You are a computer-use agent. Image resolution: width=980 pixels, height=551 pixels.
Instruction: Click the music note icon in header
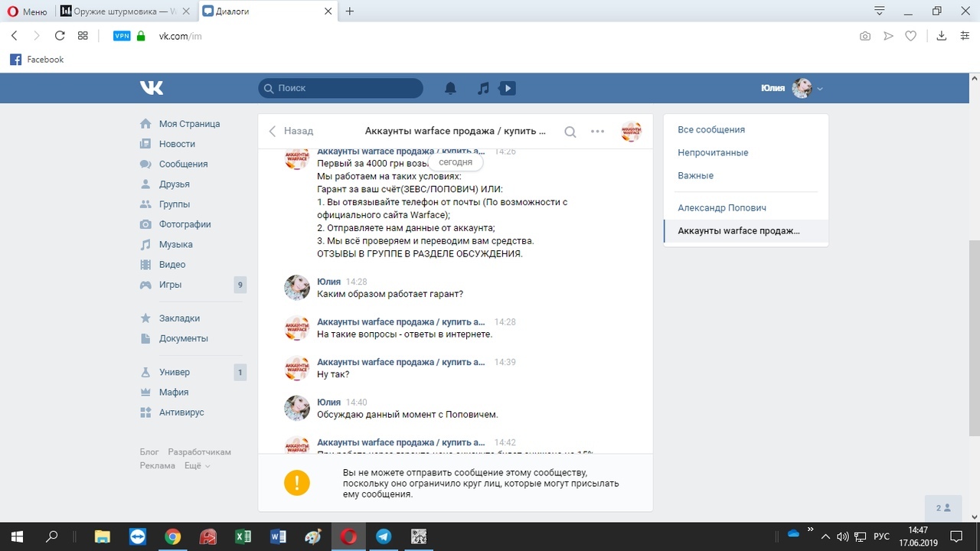[483, 89]
